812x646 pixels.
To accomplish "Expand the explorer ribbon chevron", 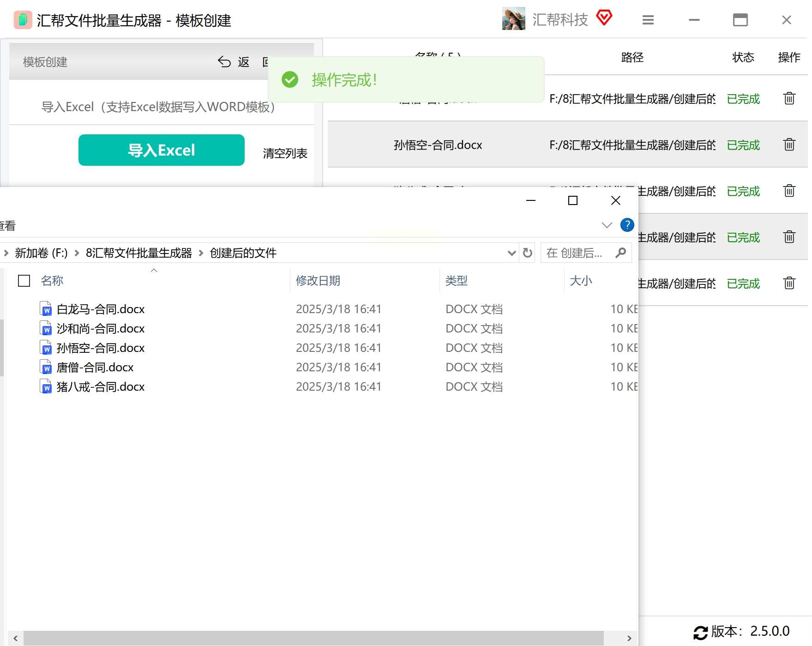I will (607, 225).
